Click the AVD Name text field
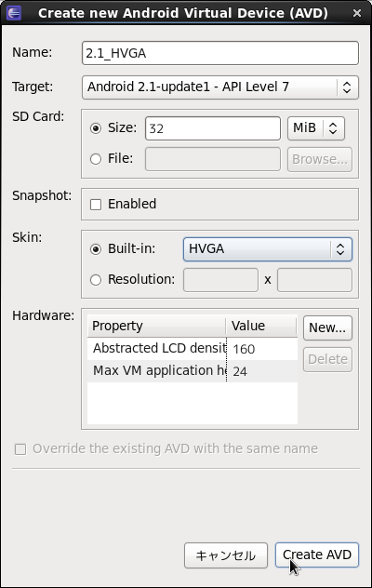 [x=220, y=53]
